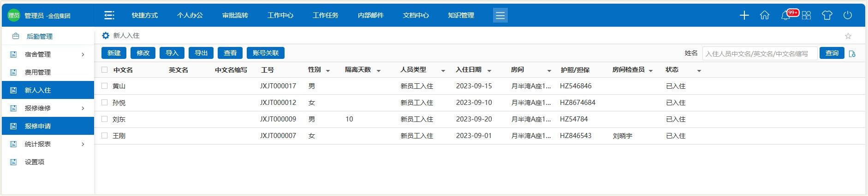This screenshot has height=196, width=868.
Task: Open notifications bell with 99+ badge
Action: click(x=785, y=16)
